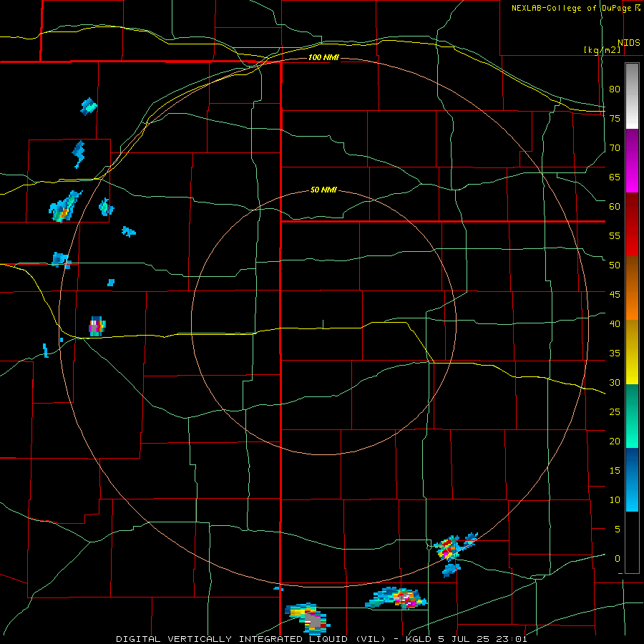Pick the purple-magenta segment of color bar

pos(632,160)
